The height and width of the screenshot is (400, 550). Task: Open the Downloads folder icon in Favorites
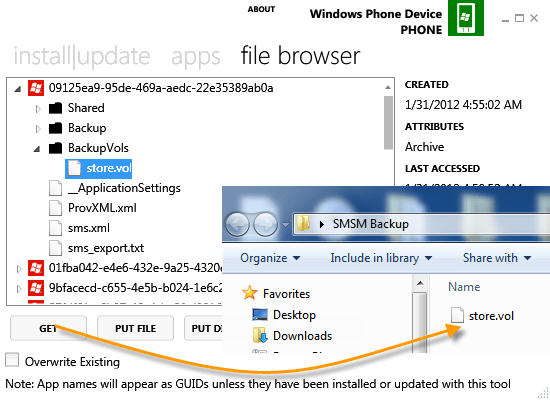(x=260, y=335)
